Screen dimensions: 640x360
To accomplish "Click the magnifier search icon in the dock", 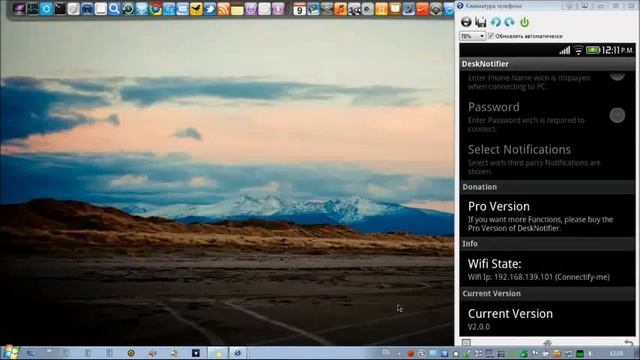I will point(114,9).
